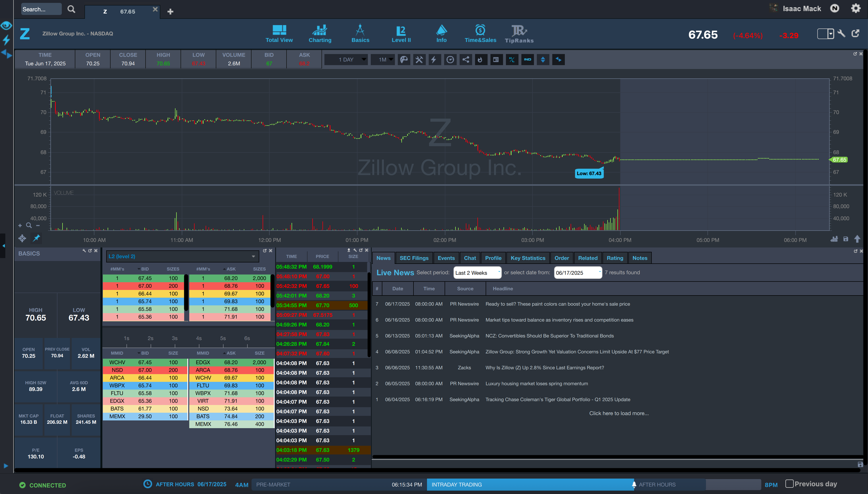868x494 pixels.
Task: Open the chart color palette tool
Action: tap(404, 60)
